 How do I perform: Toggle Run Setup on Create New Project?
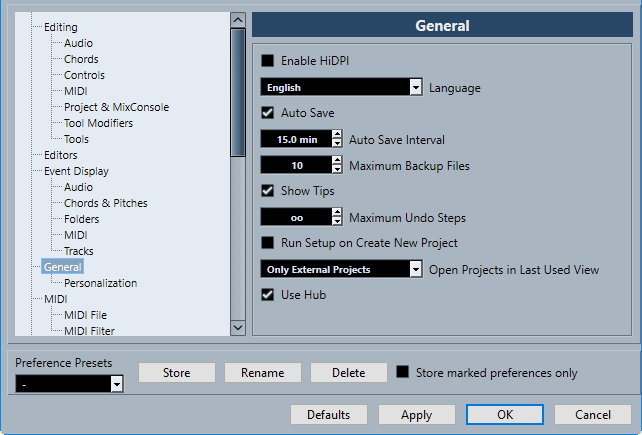(267, 243)
